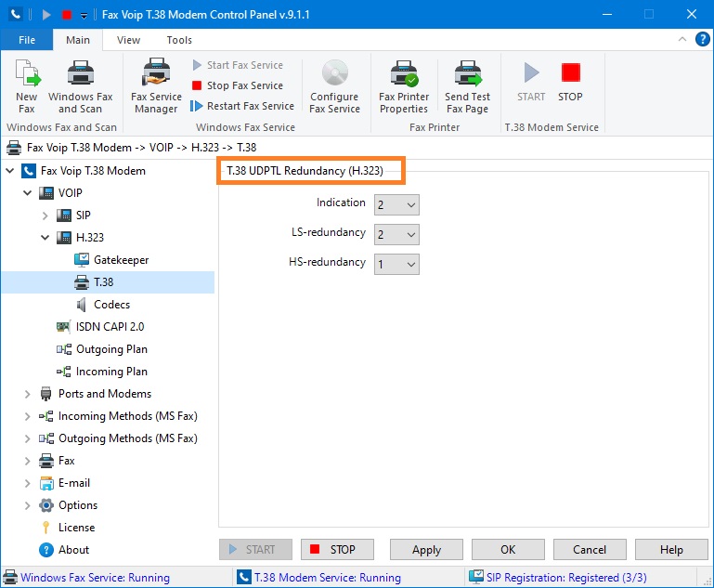Expand the E-mail tree node
Image resolution: width=714 pixels, height=588 pixels.
tap(27, 483)
